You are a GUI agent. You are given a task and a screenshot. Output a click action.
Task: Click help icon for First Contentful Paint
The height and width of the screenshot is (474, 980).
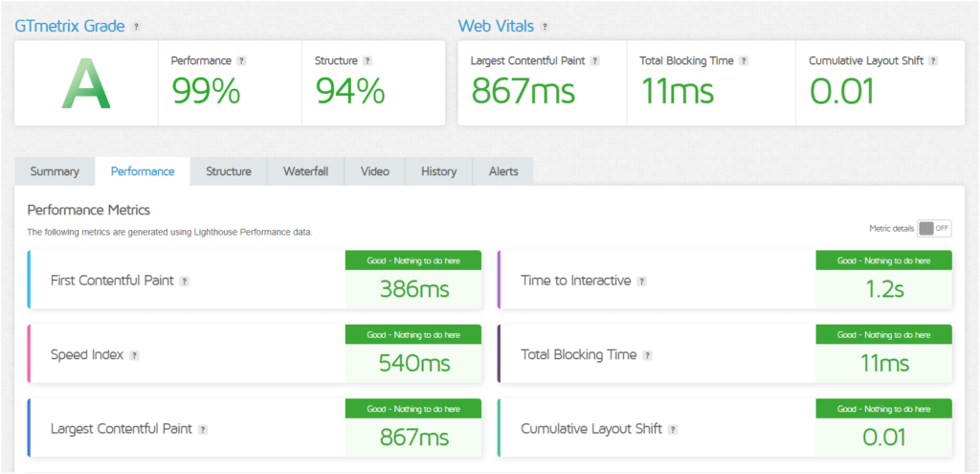184,282
